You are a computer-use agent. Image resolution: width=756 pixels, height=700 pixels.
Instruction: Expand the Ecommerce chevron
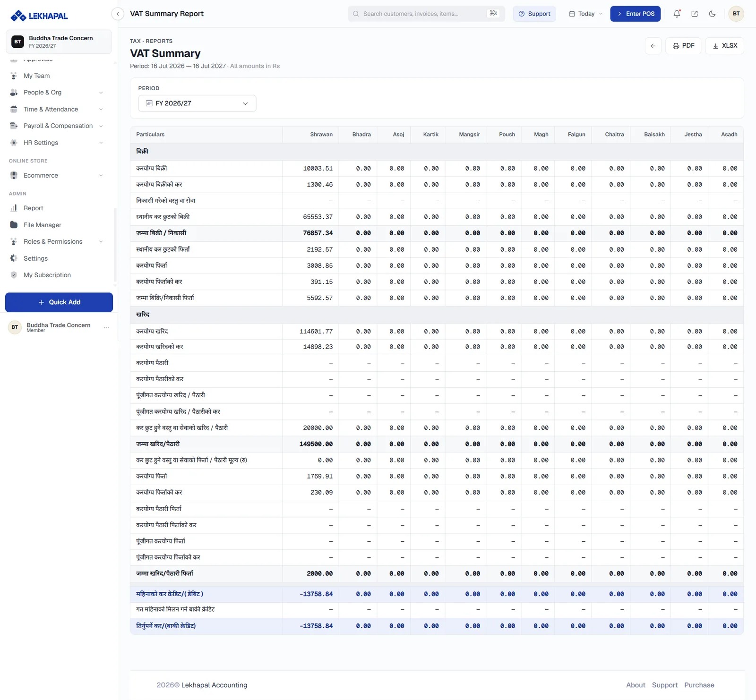[x=101, y=175]
